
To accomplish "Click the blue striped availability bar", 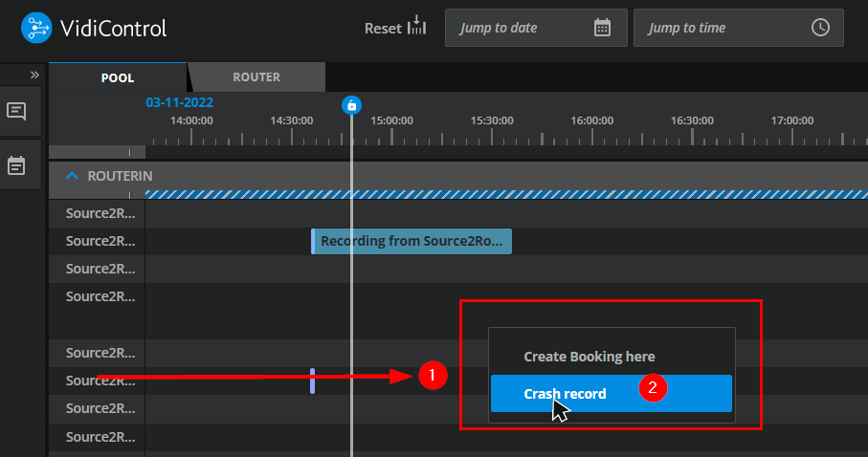I will tap(505, 194).
